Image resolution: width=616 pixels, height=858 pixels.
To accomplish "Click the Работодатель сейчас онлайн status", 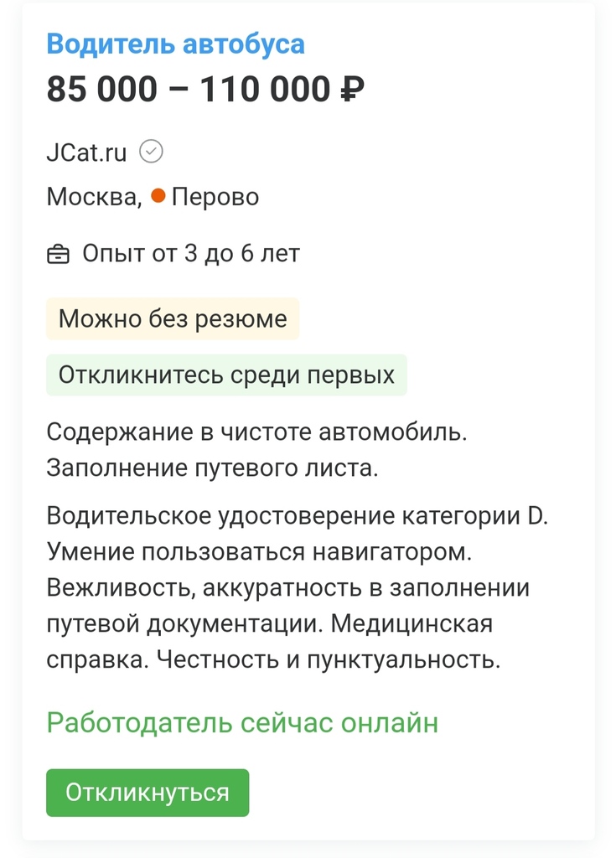I will click(x=242, y=722).
